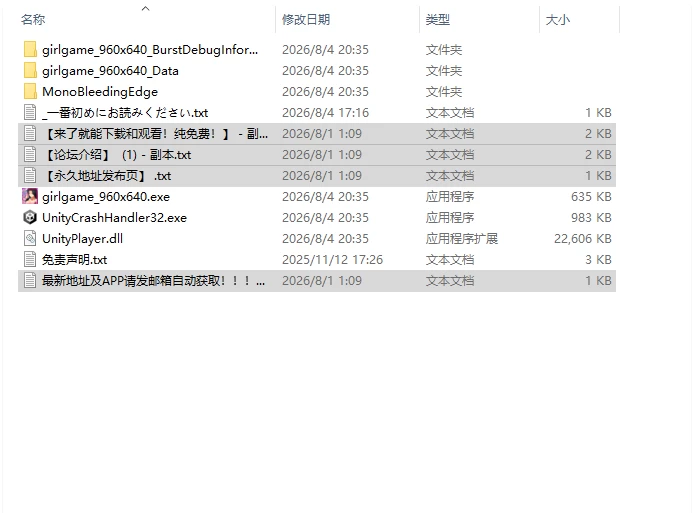Select file named _一番初めにお読みください.txt
Viewport: 695px width, 513px height.
tap(125, 113)
